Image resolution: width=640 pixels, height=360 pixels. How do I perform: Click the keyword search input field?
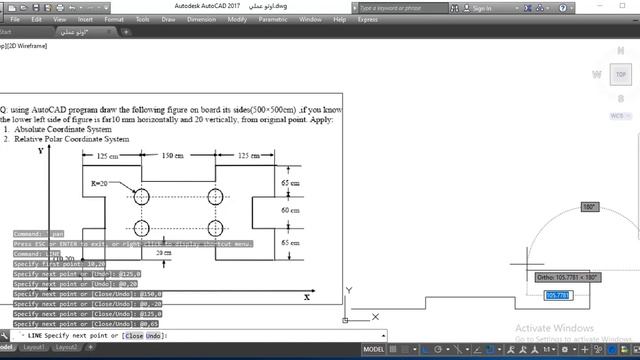coord(403,8)
